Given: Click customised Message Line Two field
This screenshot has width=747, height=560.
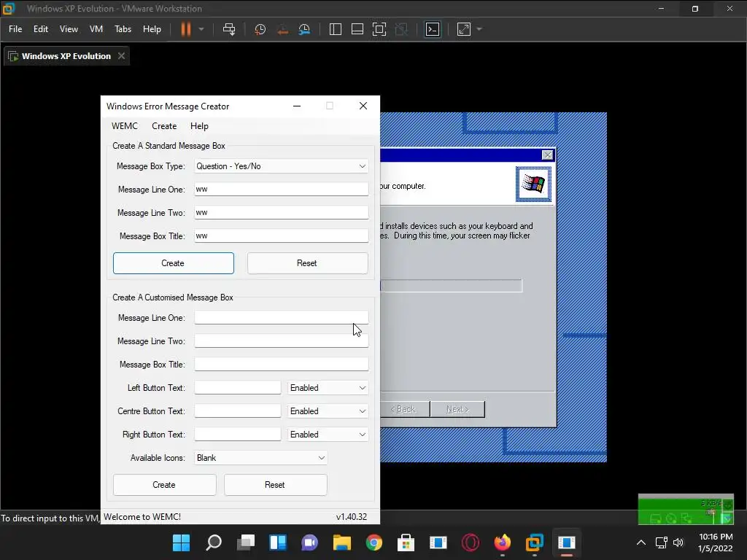Looking at the screenshot, I should 281,341.
